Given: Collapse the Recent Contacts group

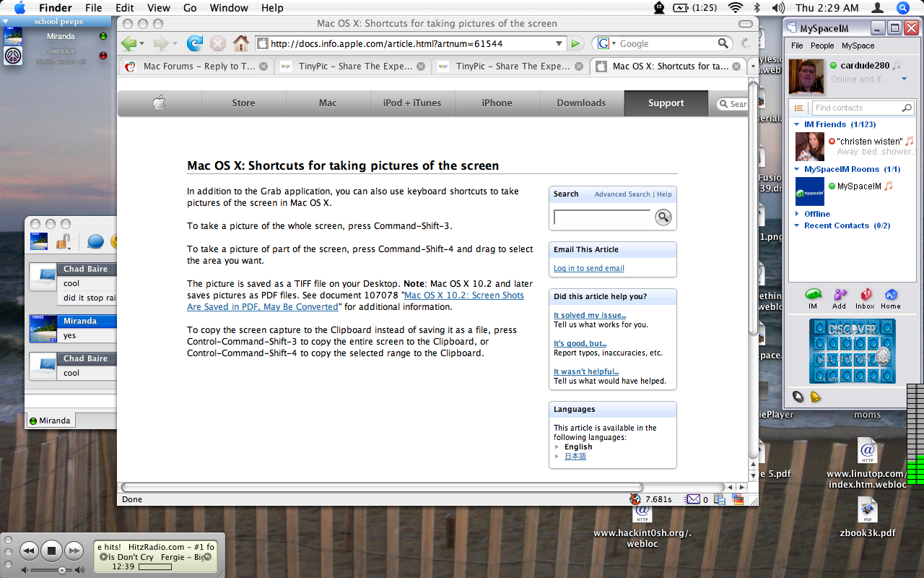Looking at the screenshot, I should (798, 225).
